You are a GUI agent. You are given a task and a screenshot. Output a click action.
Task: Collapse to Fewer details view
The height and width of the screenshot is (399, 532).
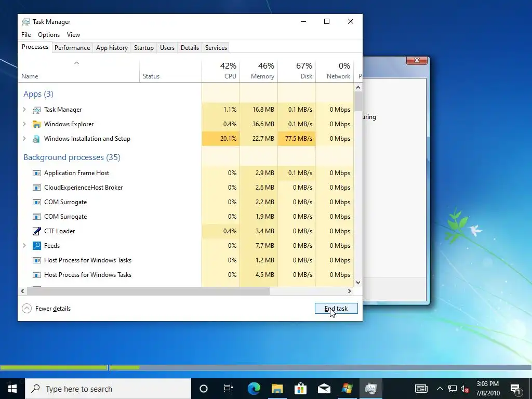46,309
